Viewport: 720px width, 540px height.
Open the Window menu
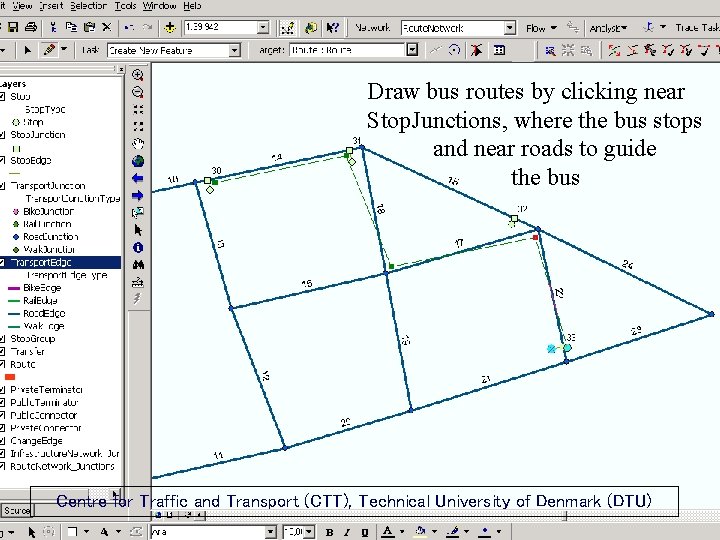point(159,6)
